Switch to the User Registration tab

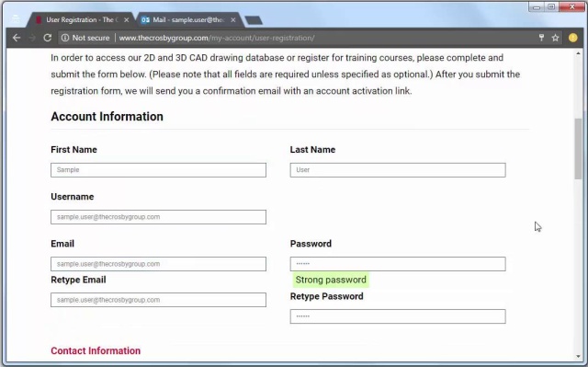81,20
